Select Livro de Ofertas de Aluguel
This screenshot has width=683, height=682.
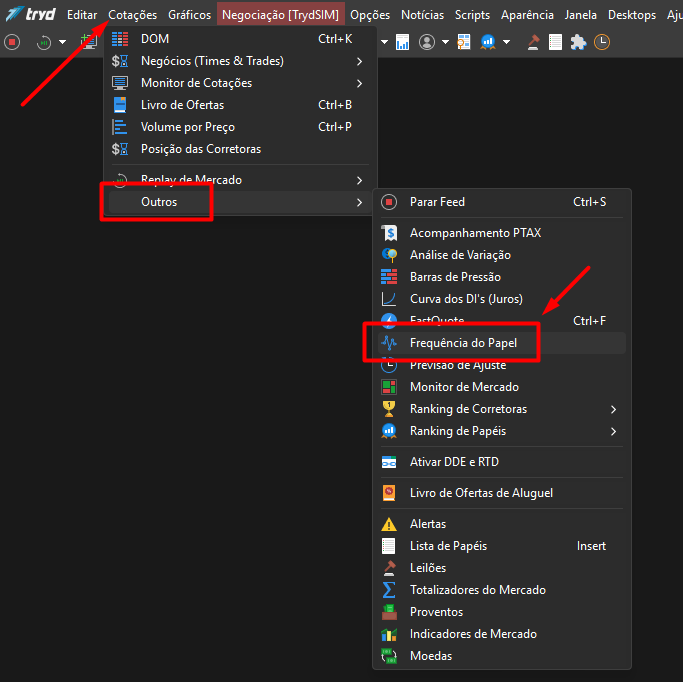coord(501,493)
